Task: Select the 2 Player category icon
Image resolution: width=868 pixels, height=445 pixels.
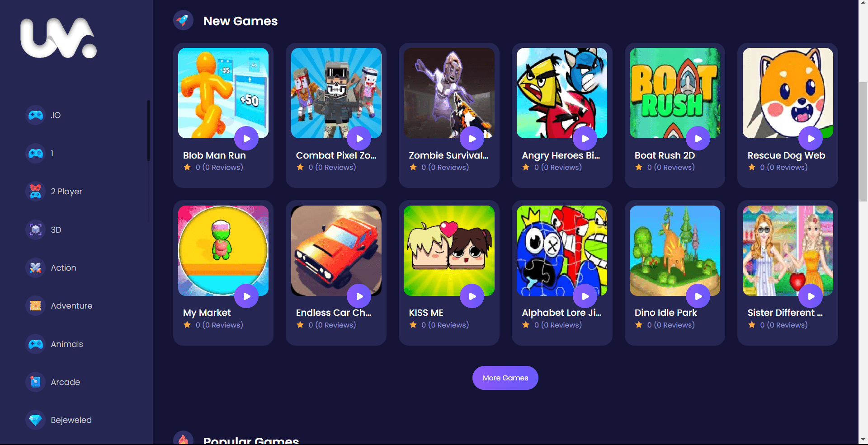Action: [36, 192]
